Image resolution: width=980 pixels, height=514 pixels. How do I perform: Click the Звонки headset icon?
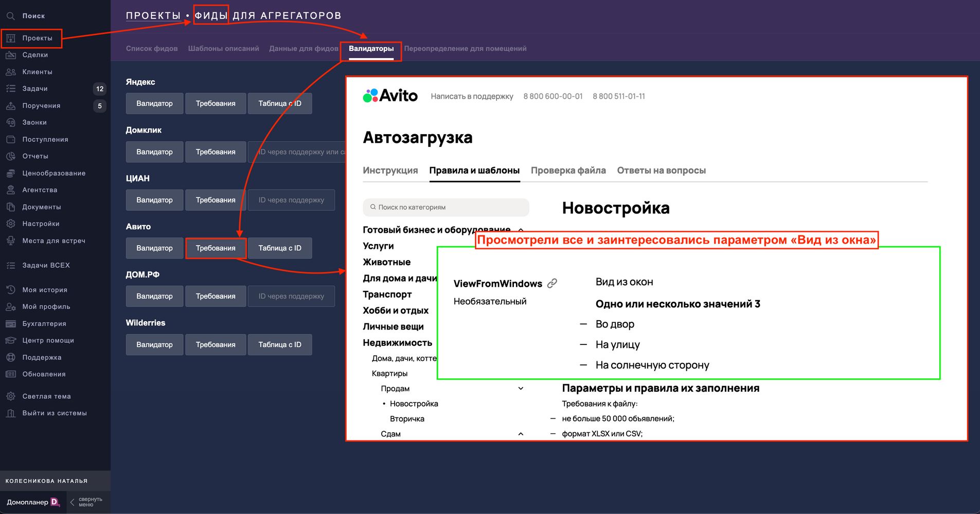(x=11, y=122)
